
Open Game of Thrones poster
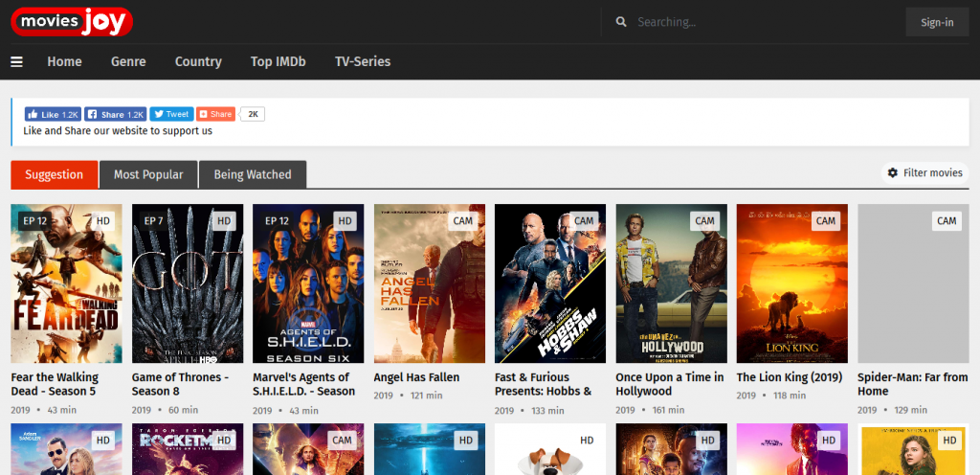point(188,283)
